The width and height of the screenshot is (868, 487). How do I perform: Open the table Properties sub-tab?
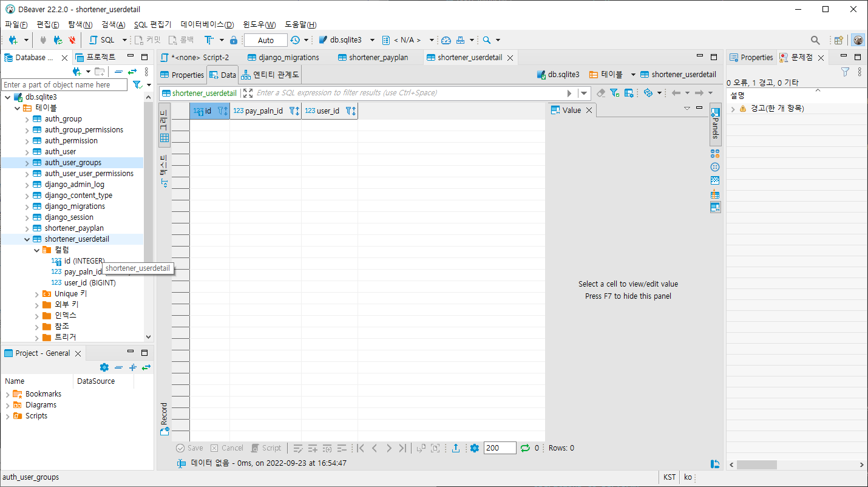coord(182,75)
